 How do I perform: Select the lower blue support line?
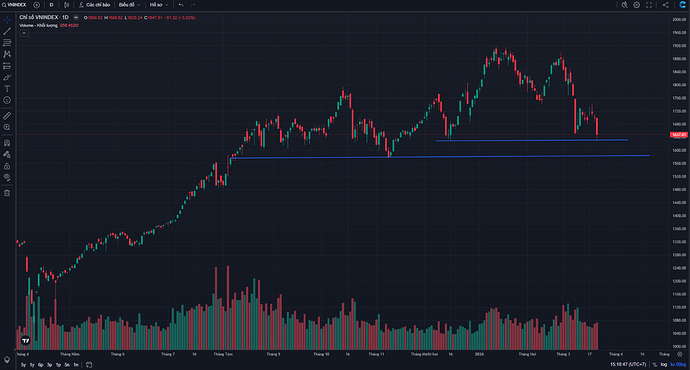click(440, 157)
